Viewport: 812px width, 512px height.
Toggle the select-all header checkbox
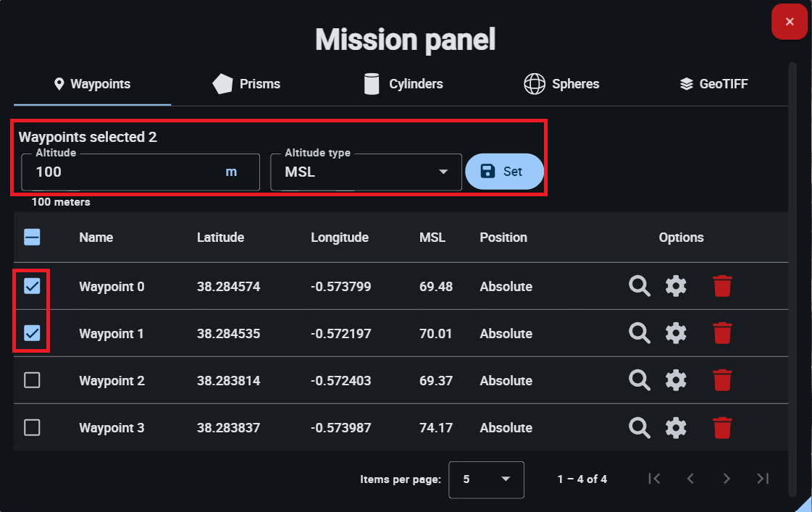point(32,238)
